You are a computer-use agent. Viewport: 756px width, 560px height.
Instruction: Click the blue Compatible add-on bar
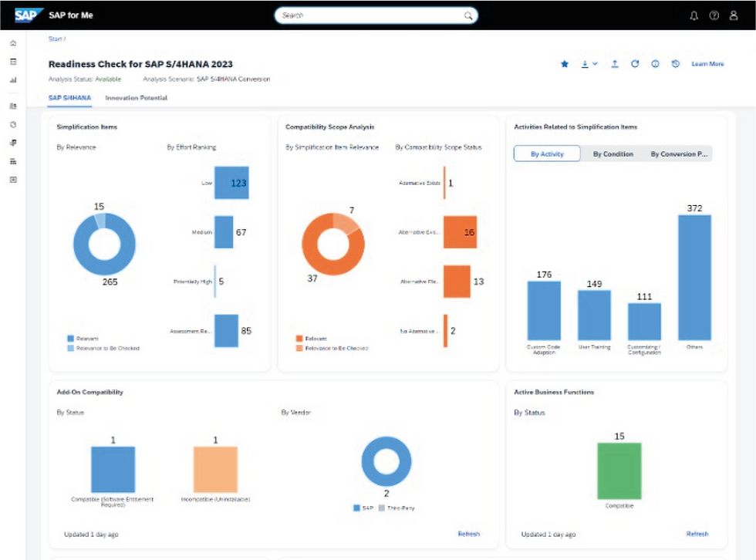tap(113, 470)
